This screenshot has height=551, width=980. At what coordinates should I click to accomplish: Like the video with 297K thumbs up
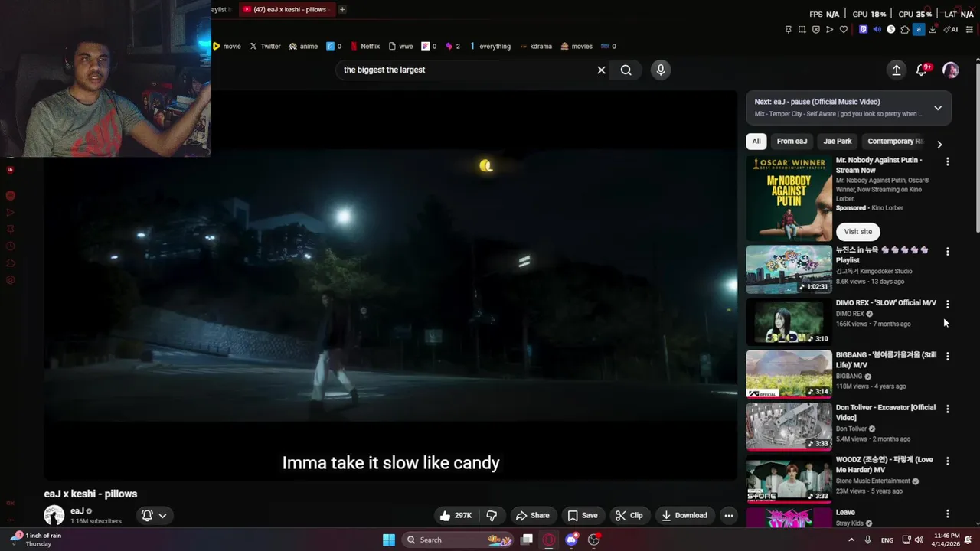(456, 516)
